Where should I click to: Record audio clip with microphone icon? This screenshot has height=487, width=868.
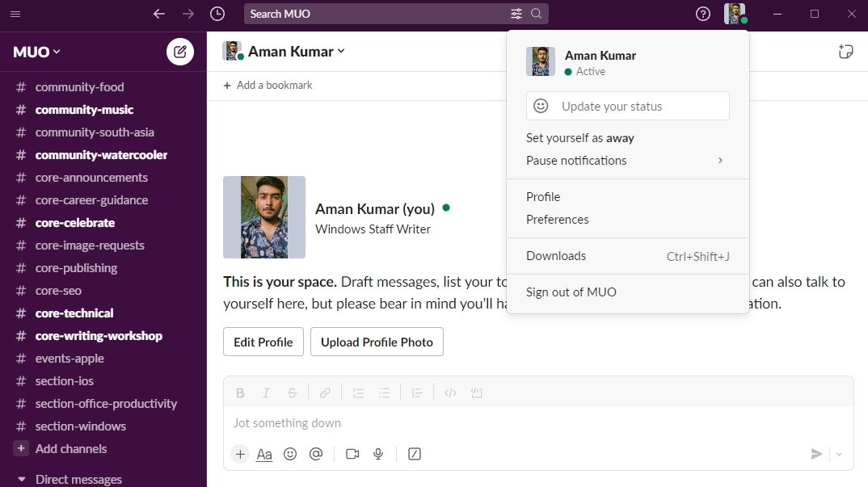point(377,454)
